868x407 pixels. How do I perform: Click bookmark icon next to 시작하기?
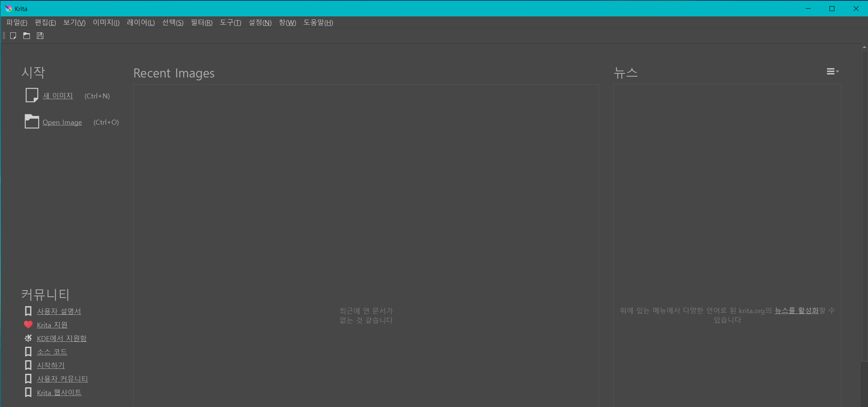pos(28,365)
